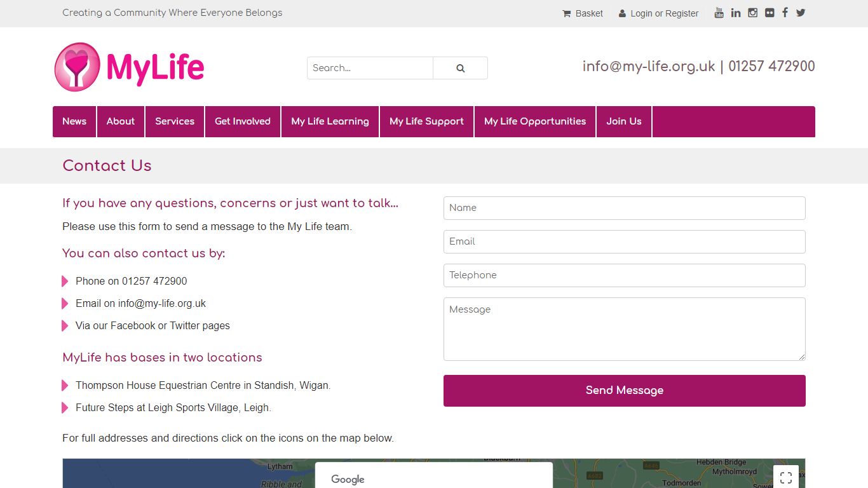Focus the Search input field
This screenshot has width=868, height=488.
coord(370,68)
